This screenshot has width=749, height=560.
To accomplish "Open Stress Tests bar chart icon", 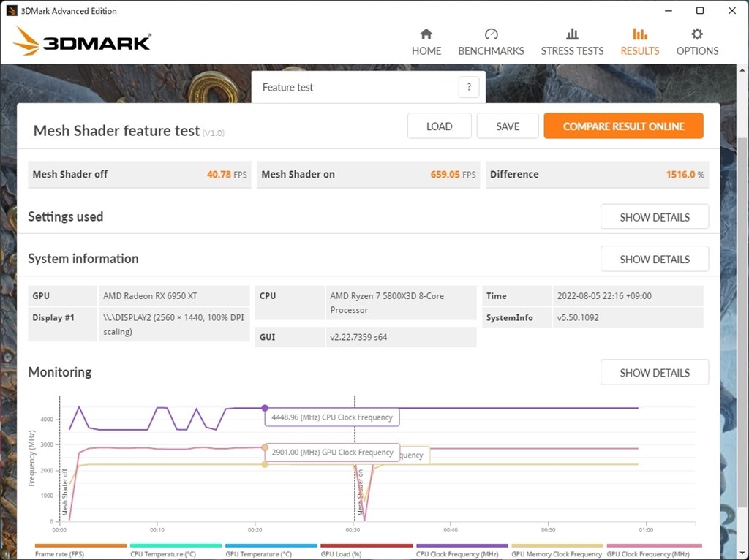I will (x=572, y=34).
